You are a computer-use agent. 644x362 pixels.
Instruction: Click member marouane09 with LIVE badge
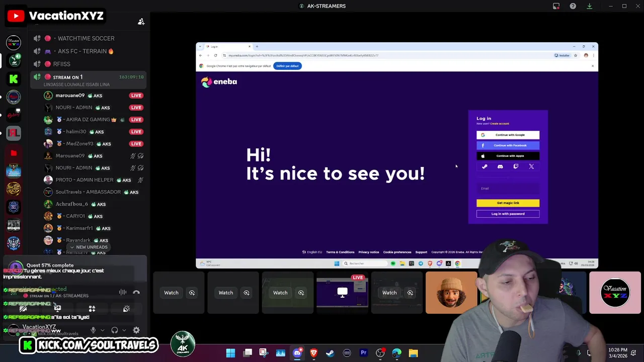(94, 96)
